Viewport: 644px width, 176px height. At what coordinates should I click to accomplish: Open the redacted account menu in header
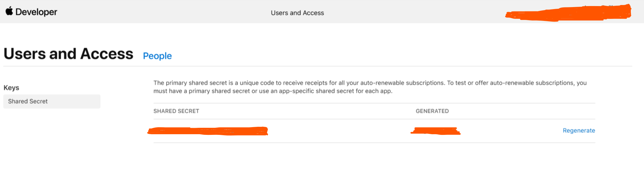click(568, 13)
